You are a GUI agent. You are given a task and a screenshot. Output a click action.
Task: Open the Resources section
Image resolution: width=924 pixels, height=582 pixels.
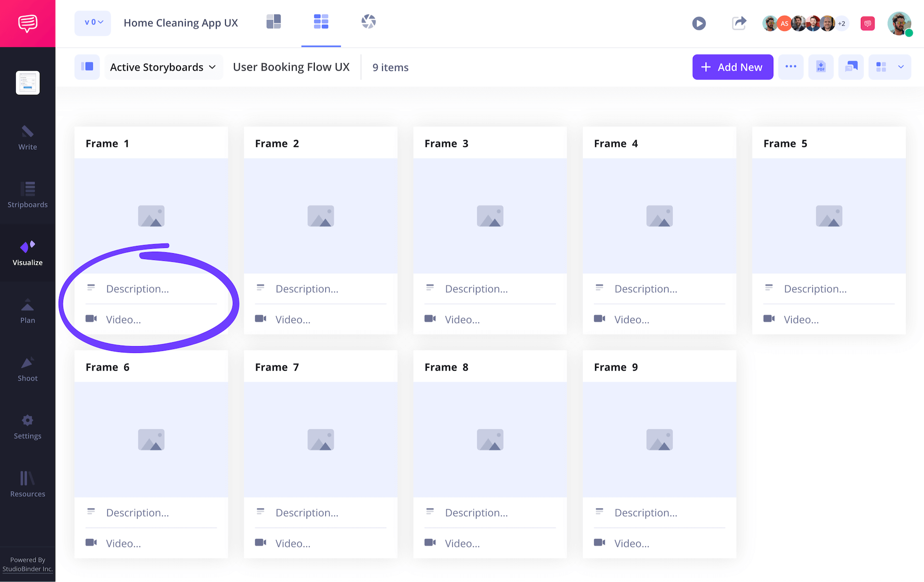[x=27, y=484]
